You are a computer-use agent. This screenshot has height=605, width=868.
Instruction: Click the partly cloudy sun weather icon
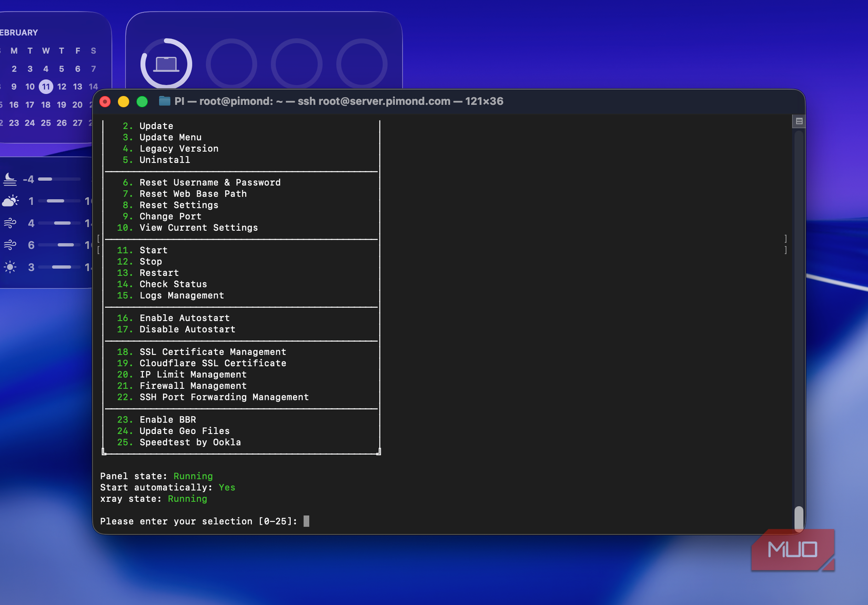(11, 201)
